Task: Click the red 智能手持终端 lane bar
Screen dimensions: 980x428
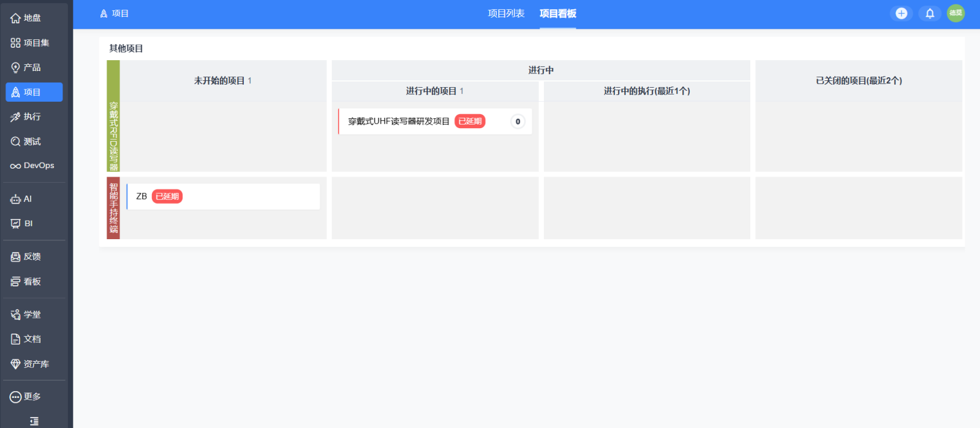Action: coord(113,208)
